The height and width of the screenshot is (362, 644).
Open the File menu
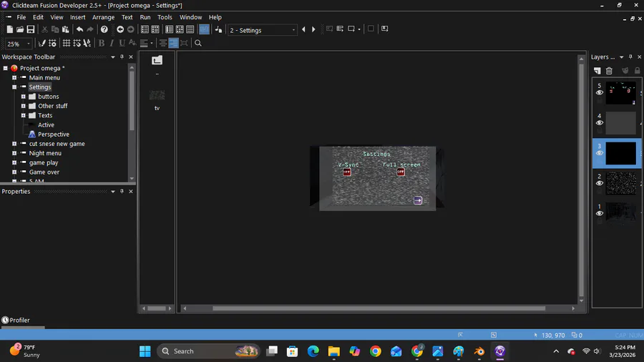(21, 17)
